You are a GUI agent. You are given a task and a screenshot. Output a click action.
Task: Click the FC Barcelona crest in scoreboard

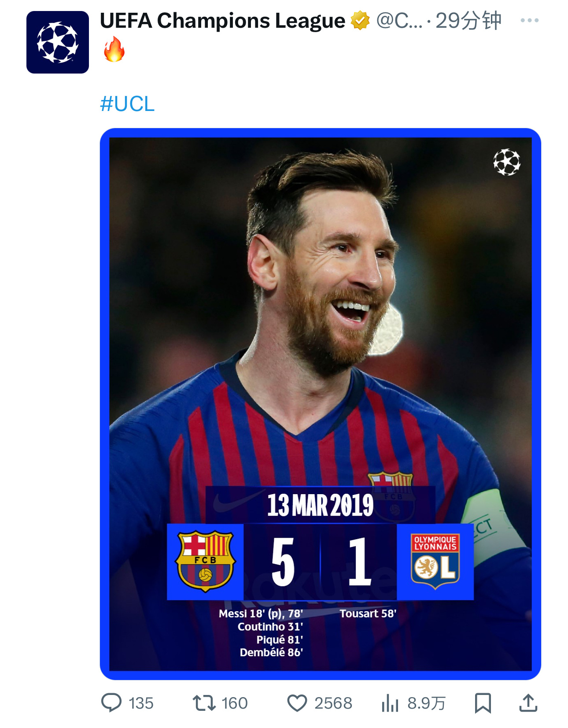[x=205, y=562]
